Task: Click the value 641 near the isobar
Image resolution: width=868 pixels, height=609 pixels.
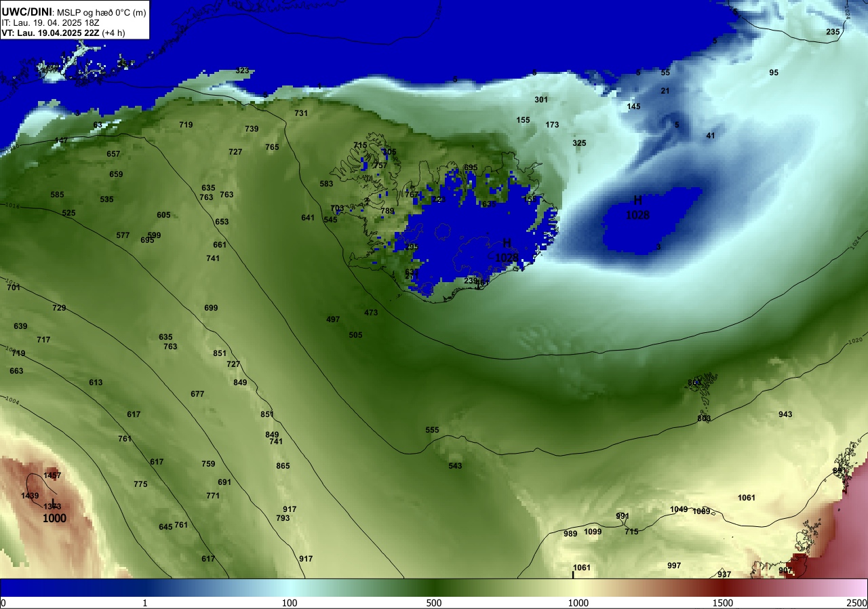Action: point(308,218)
